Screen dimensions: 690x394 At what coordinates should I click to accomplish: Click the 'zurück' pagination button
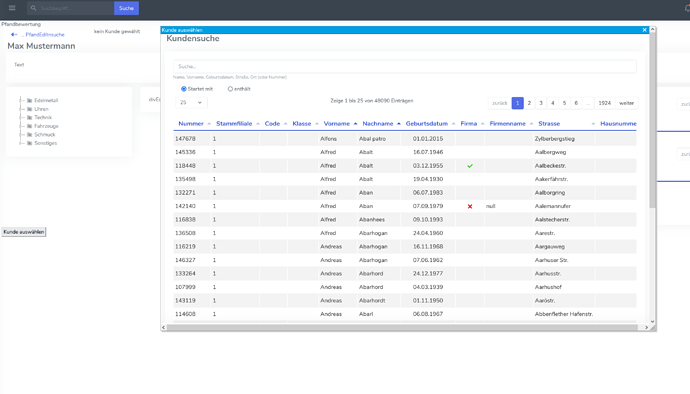500,103
